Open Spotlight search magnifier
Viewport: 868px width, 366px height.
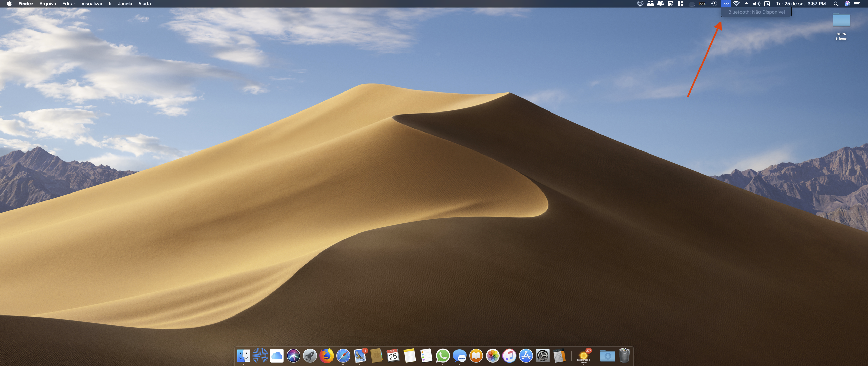pyautogui.click(x=836, y=4)
